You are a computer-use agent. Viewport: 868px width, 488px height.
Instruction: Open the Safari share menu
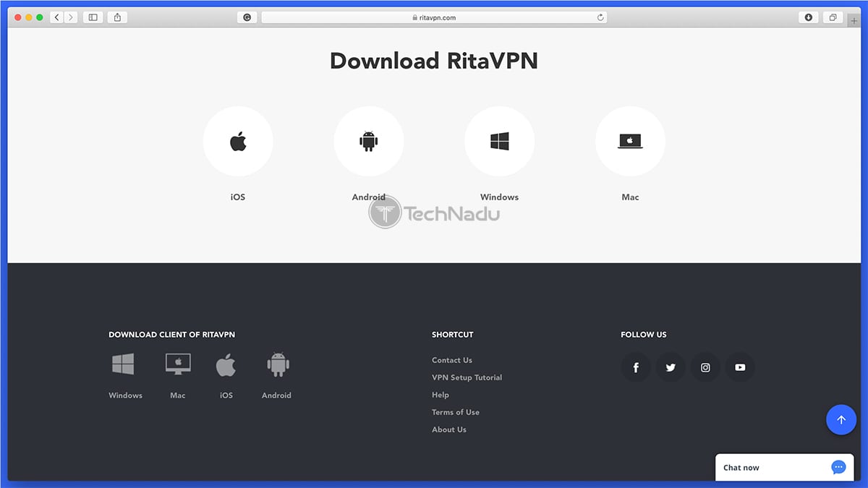click(x=117, y=17)
